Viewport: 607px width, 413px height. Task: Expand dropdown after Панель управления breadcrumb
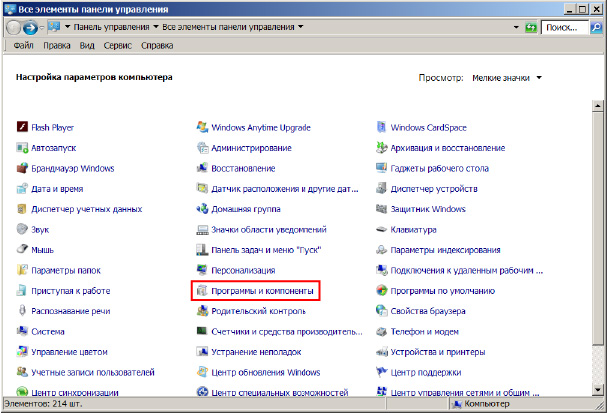click(156, 27)
